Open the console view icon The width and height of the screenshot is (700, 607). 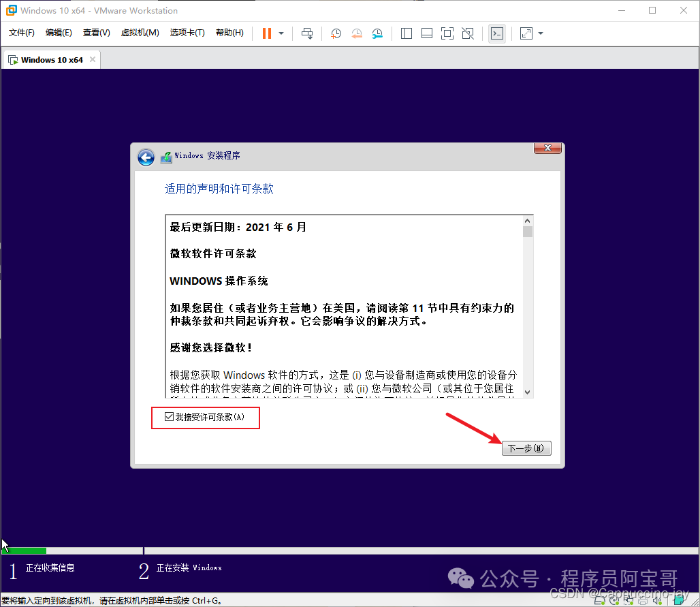tap(497, 33)
